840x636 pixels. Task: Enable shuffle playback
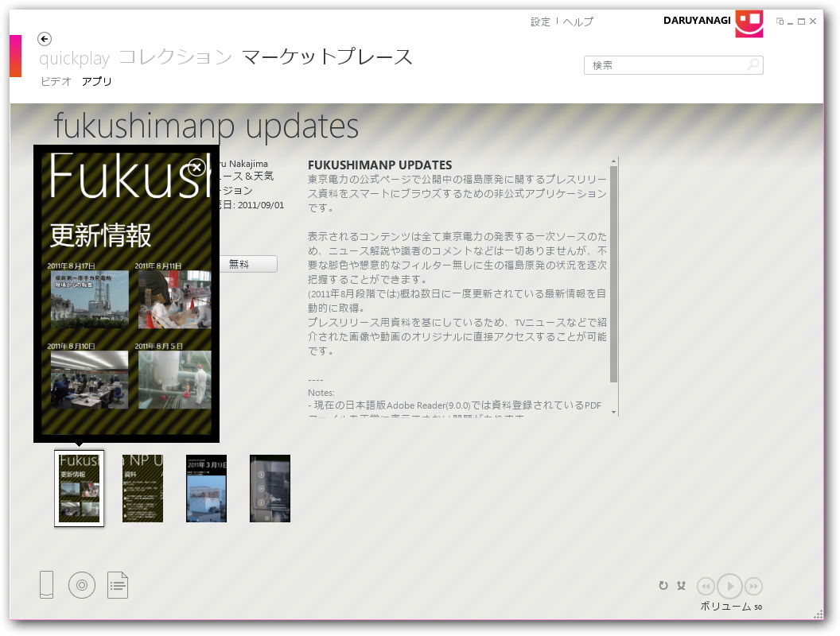pyautogui.click(x=681, y=585)
